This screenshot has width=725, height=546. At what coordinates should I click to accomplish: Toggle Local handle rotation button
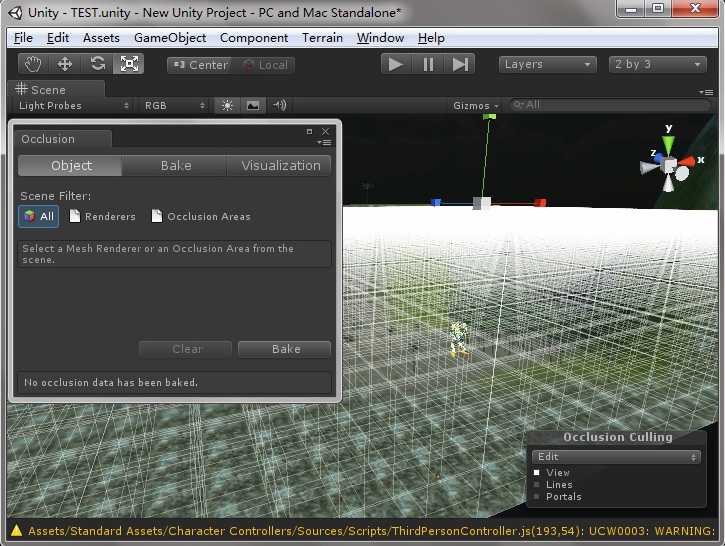click(x=264, y=65)
